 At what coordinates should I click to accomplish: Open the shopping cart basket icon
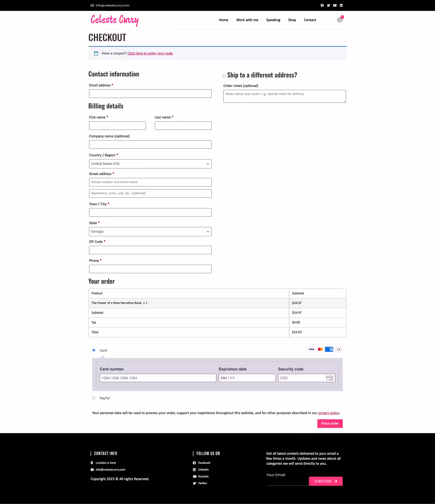click(340, 20)
